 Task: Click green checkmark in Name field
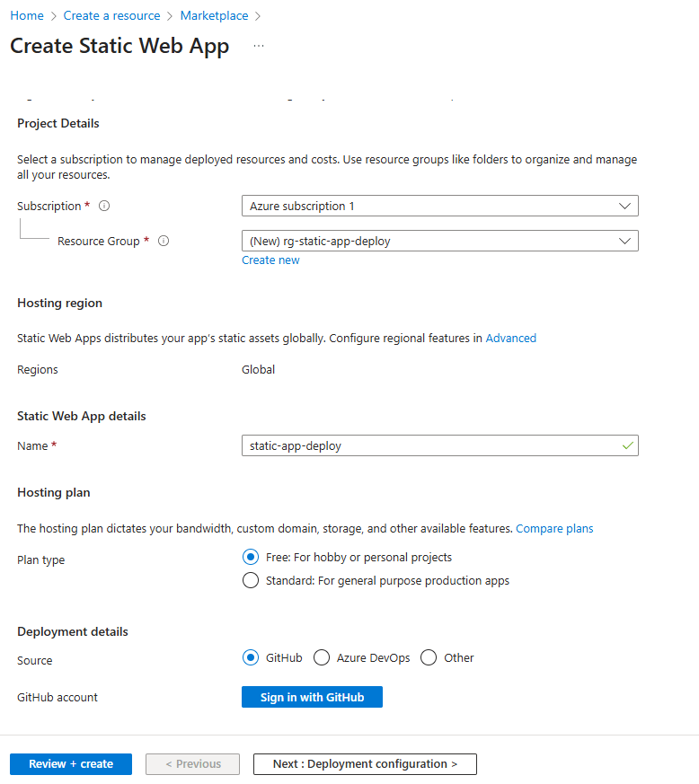(627, 445)
